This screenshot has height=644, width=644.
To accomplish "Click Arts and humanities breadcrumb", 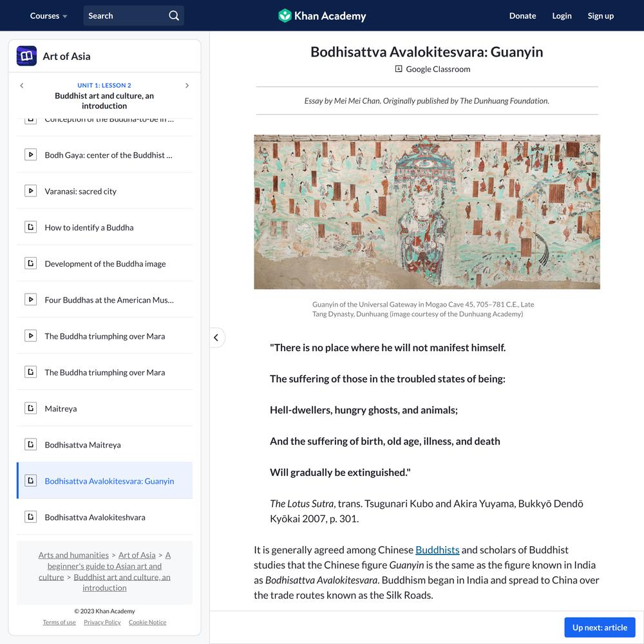I will [x=73, y=555].
